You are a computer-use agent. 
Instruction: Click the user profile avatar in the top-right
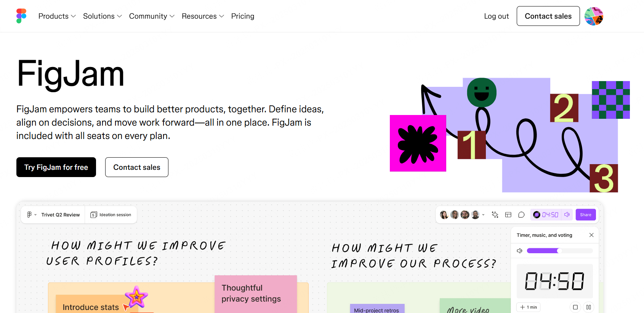(x=593, y=16)
